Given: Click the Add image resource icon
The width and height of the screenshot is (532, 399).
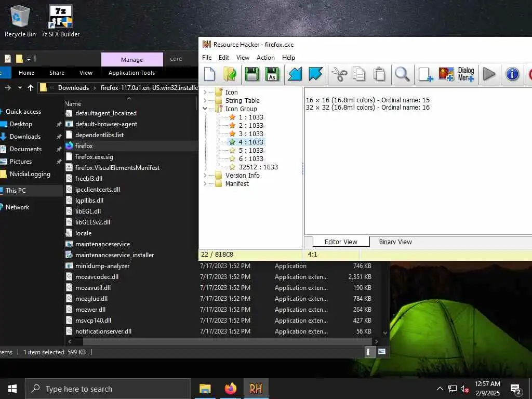Looking at the screenshot, I should [x=446, y=74].
